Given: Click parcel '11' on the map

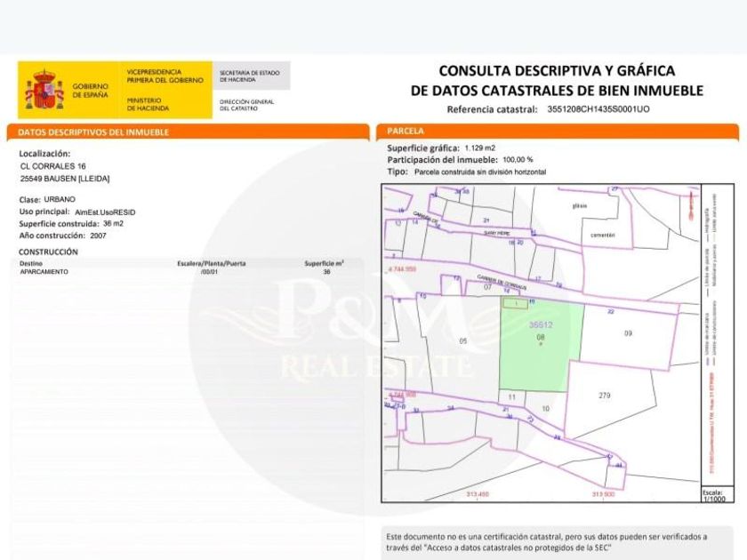Looking at the screenshot, I should (511, 397).
